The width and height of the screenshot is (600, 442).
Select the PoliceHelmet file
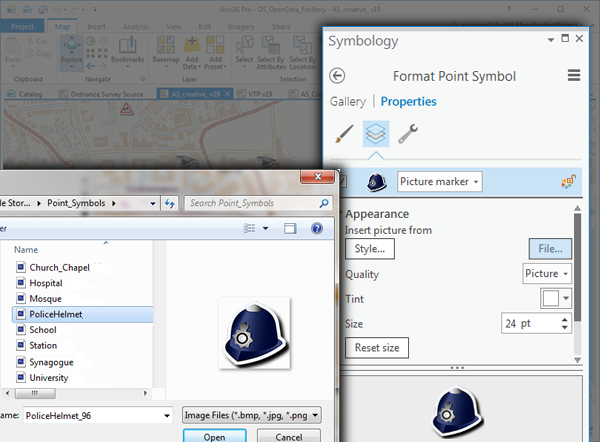(x=83, y=314)
